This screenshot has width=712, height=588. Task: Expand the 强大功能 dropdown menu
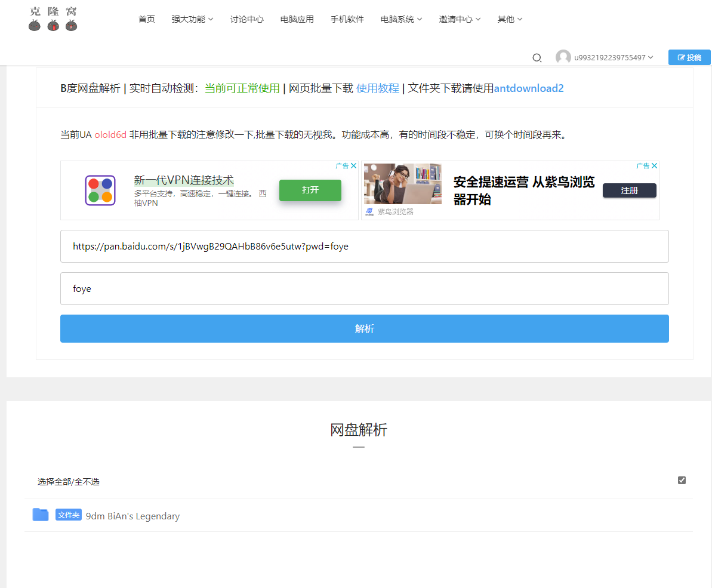coord(192,19)
